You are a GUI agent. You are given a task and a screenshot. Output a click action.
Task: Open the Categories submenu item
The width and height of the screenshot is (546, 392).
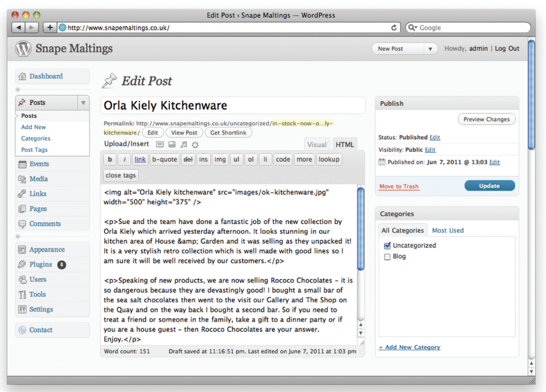[x=36, y=138]
